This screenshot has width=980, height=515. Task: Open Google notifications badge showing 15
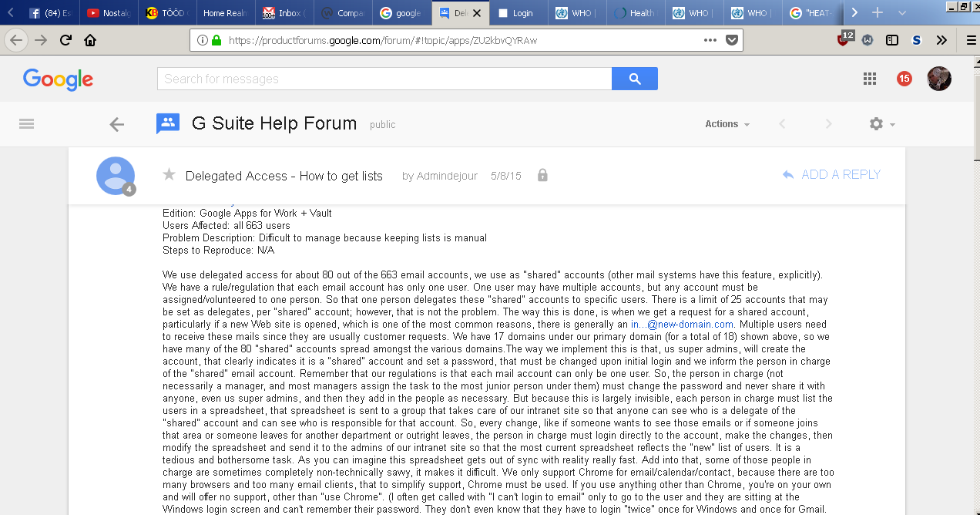coord(904,78)
